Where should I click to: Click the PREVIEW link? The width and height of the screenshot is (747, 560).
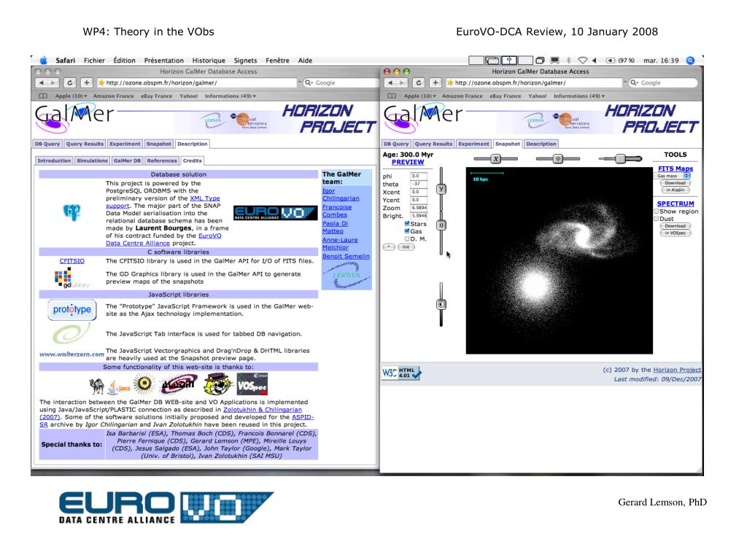[407, 163]
